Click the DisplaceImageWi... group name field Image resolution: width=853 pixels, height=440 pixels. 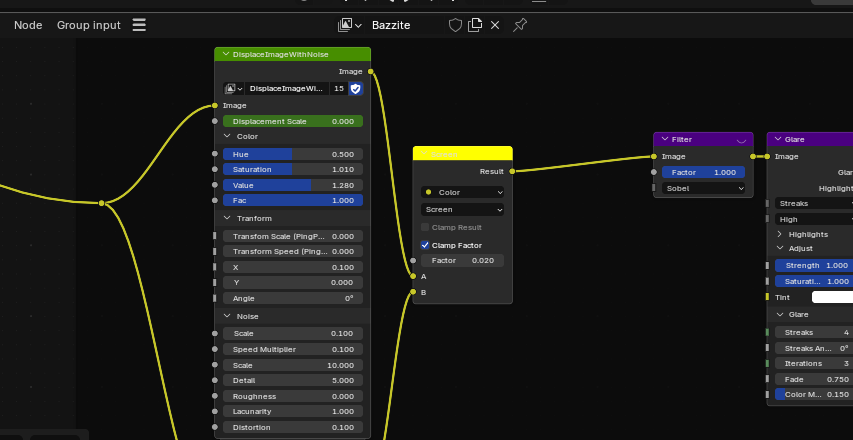click(287, 89)
